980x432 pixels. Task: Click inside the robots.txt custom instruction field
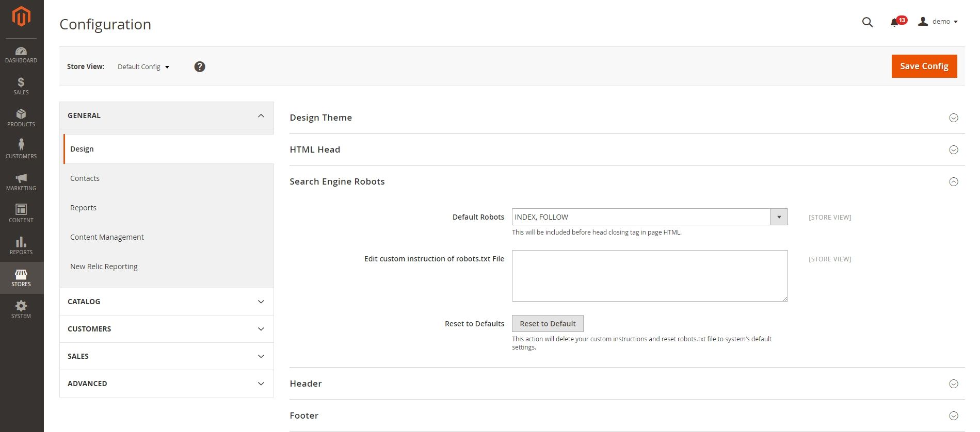pyautogui.click(x=649, y=276)
